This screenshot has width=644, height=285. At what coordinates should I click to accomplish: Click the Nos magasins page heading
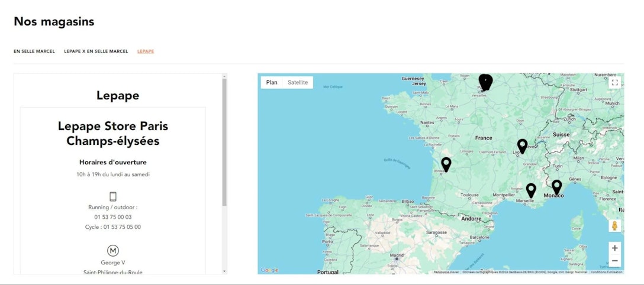pos(54,22)
